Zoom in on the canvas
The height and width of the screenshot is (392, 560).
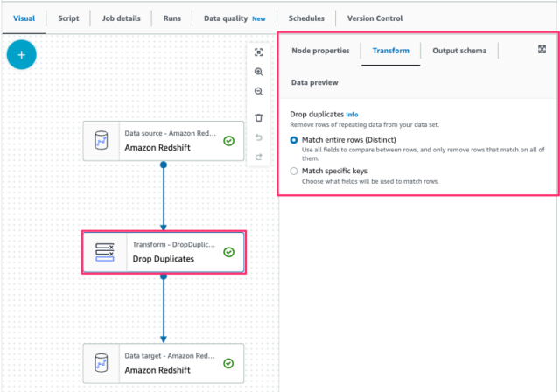[x=259, y=72]
